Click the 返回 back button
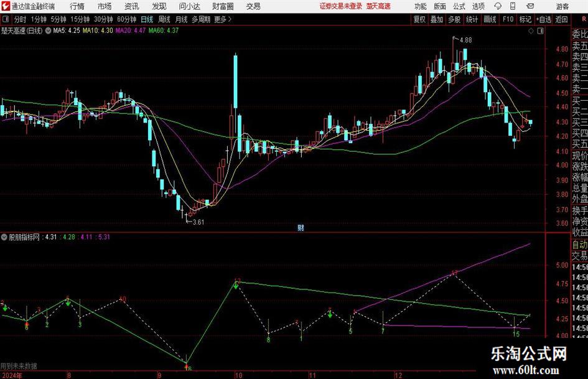Screen dimensions: 588x379 click(561, 19)
